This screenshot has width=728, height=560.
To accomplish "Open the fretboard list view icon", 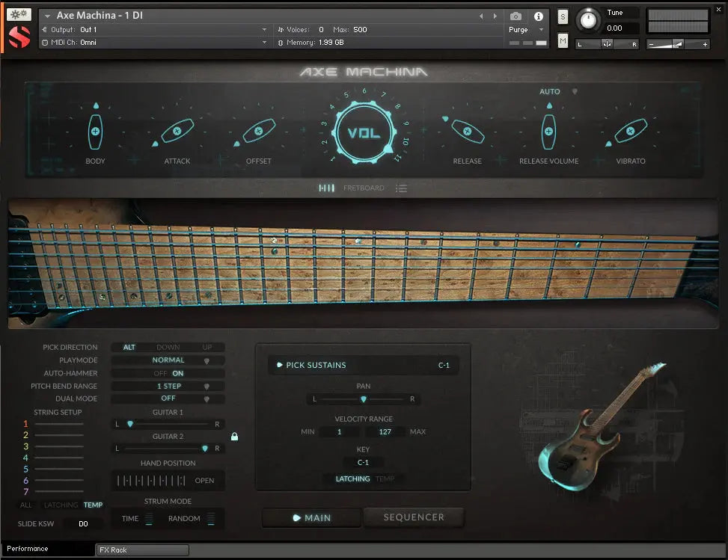I will pyautogui.click(x=401, y=188).
